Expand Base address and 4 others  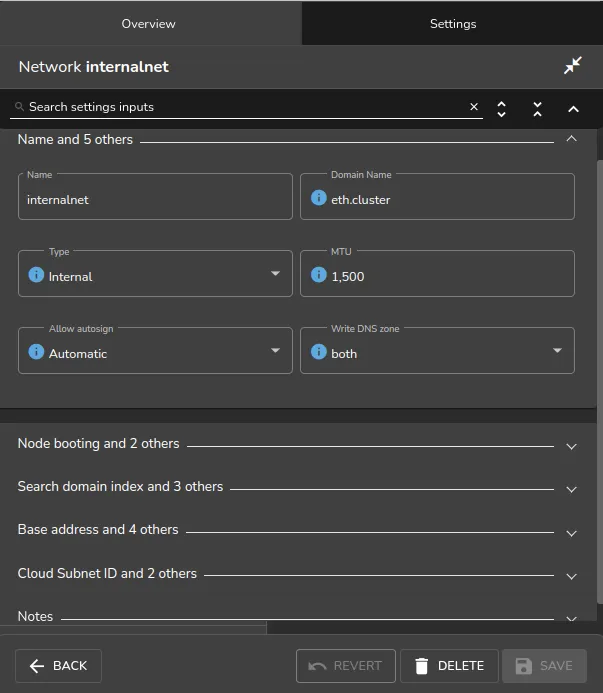point(571,533)
